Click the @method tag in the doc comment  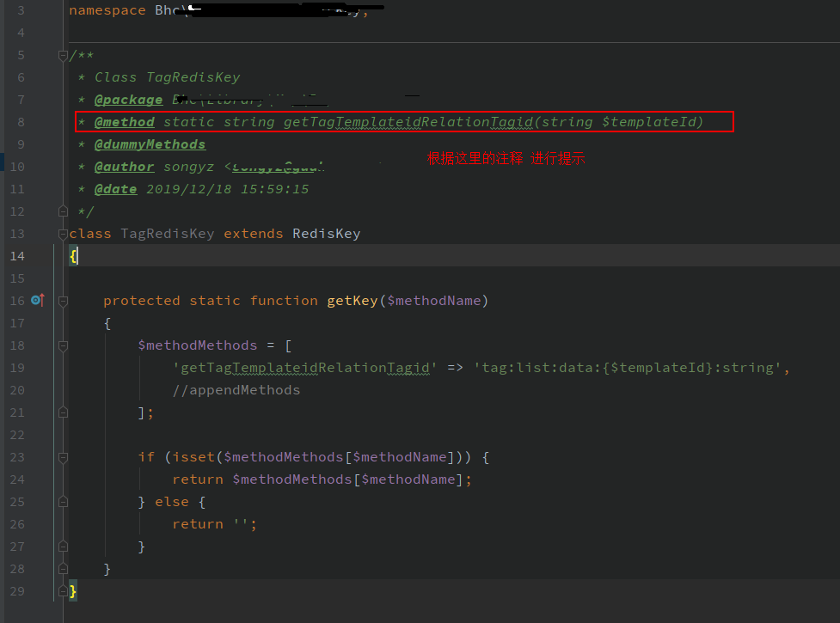pos(124,122)
